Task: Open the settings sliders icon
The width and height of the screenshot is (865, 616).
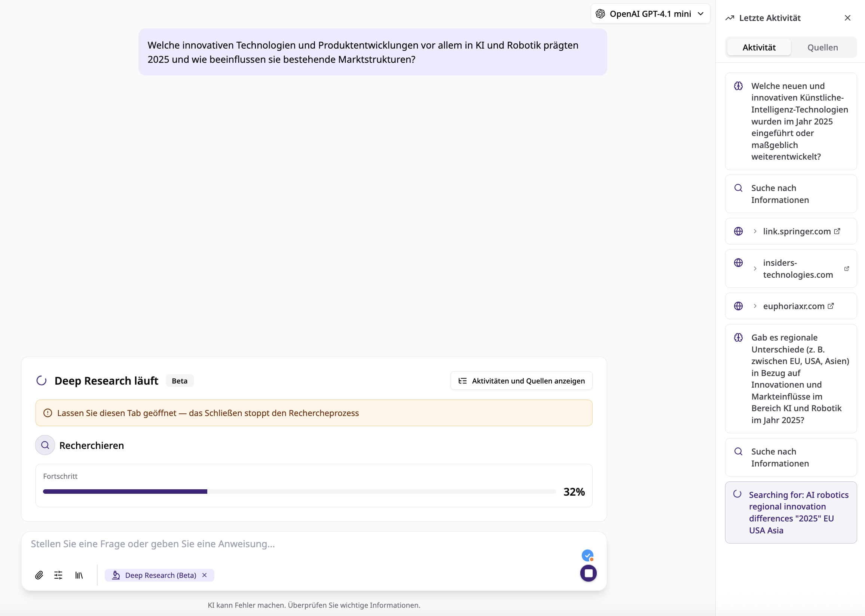Action: click(x=58, y=575)
